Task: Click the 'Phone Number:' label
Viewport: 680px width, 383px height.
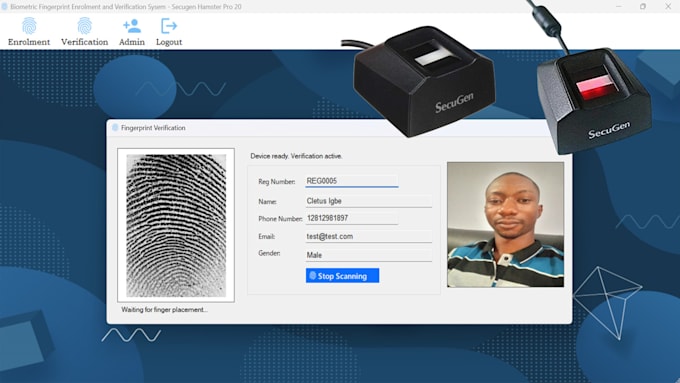Action: click(280, 219)
